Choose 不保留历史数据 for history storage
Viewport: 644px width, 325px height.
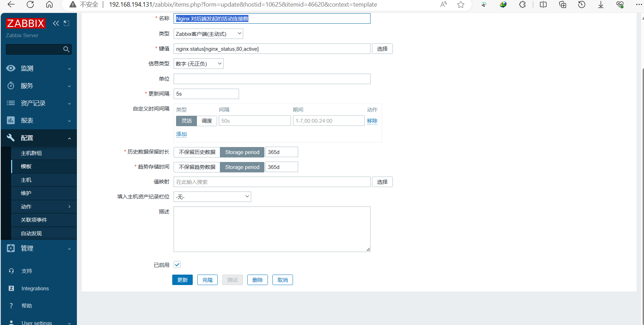[197, 152]
